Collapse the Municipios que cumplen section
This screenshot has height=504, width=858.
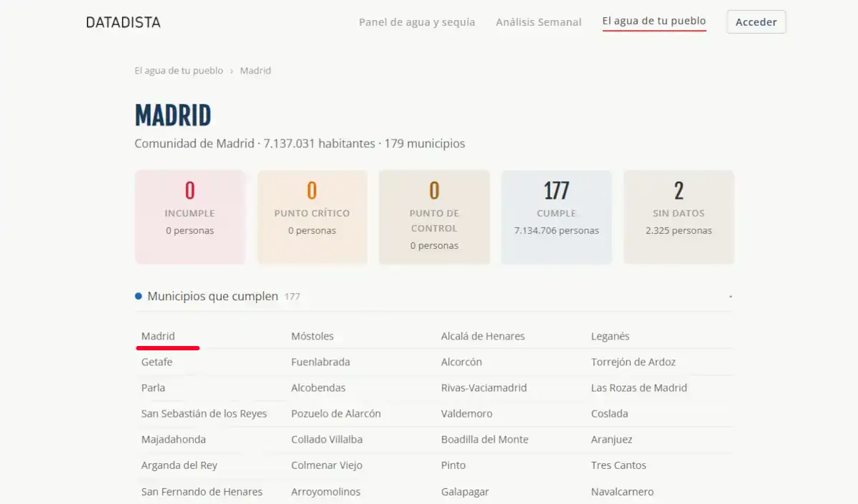pos(730,296)
